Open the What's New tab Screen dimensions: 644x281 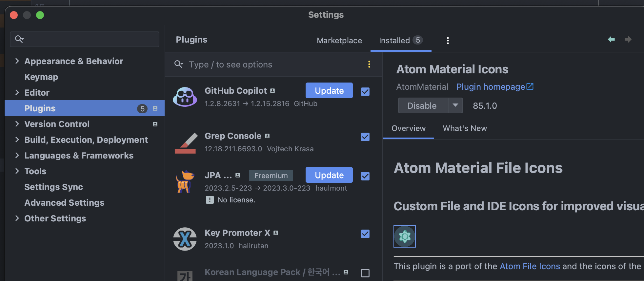[465, 128]
